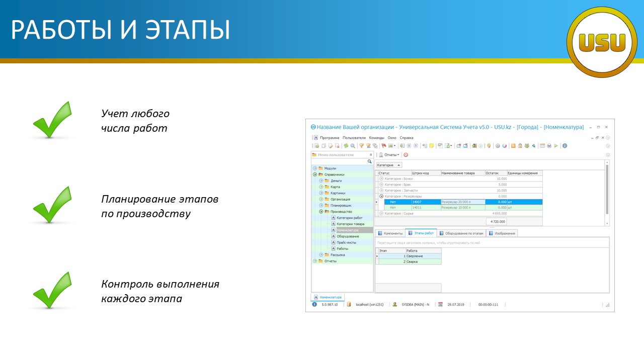Select the row with barcode 14011

click(x=463, y=208)
